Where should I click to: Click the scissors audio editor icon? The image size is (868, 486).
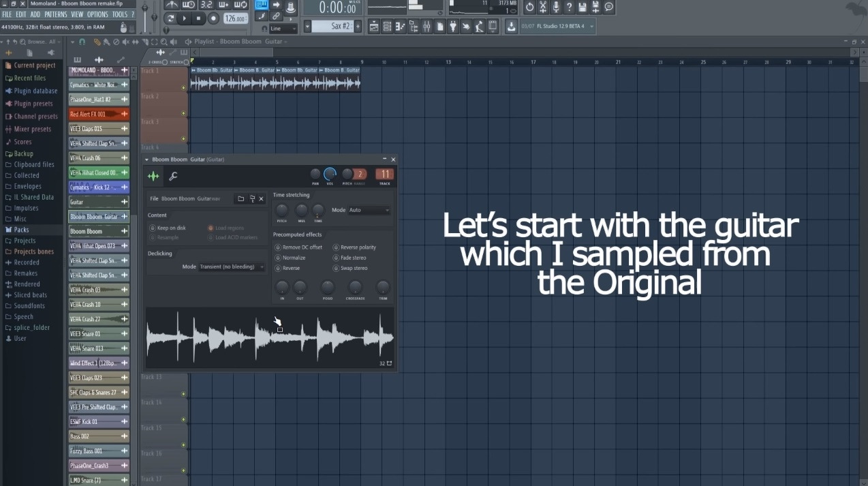pyautogui.click(x=542, y=7)
